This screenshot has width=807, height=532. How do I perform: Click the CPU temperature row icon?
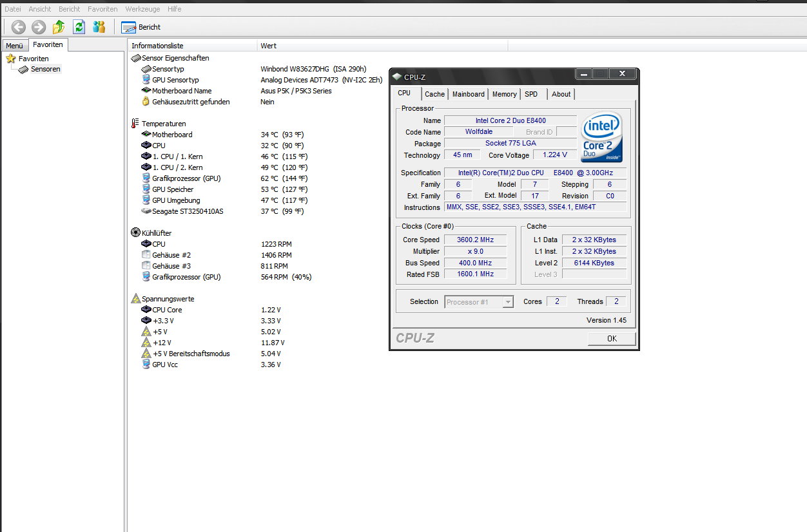click(146, 146)
